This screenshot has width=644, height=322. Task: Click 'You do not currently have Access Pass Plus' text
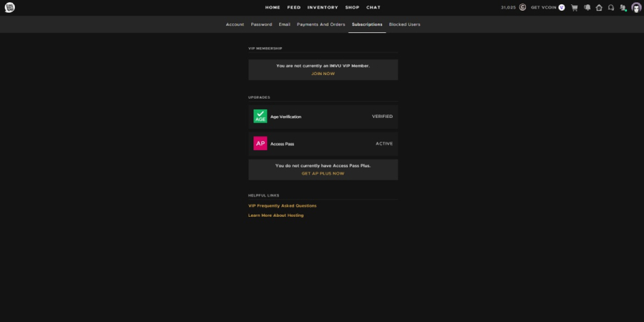[x=323, y=165]
